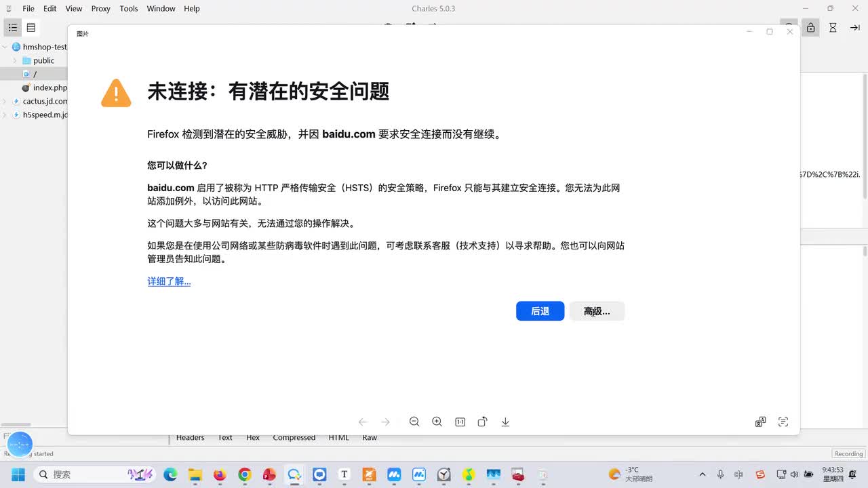Click the arrow-to-bar icon in Charles toolbar
Image resolution: width=868 pixels, height=488 pixels.
(854, 28)
